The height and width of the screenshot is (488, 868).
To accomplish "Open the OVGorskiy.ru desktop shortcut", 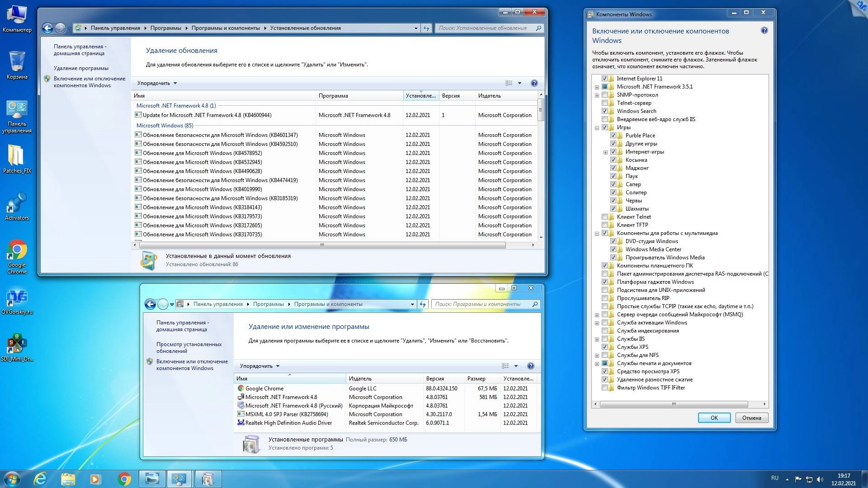I will tap(17, 302).
